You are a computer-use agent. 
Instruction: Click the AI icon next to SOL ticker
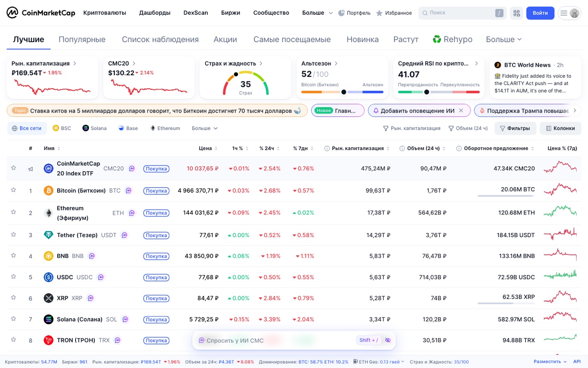point(125,319)
